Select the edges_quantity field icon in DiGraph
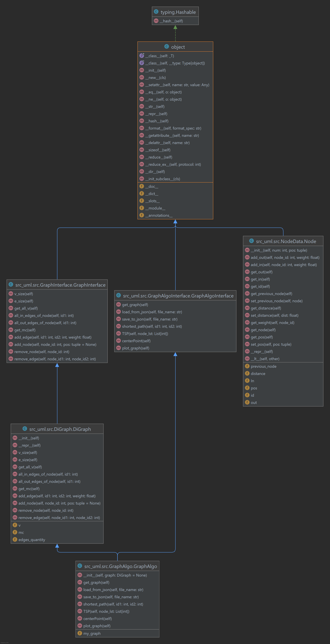Screen dimensions: 330x644 (15, 540)
